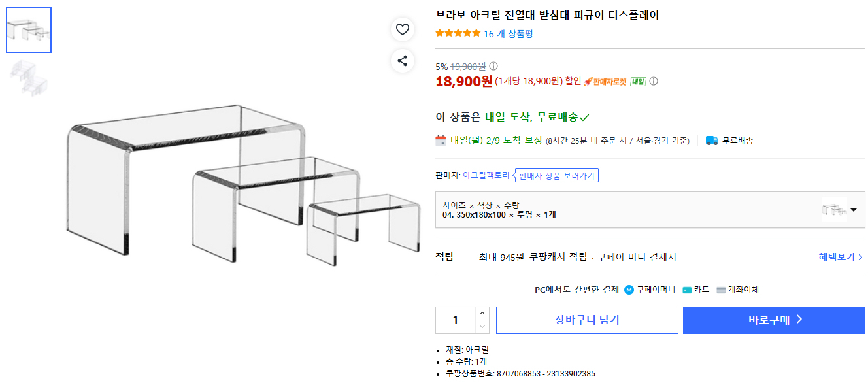Decrease quantity with the down arrow

(482, 326)
